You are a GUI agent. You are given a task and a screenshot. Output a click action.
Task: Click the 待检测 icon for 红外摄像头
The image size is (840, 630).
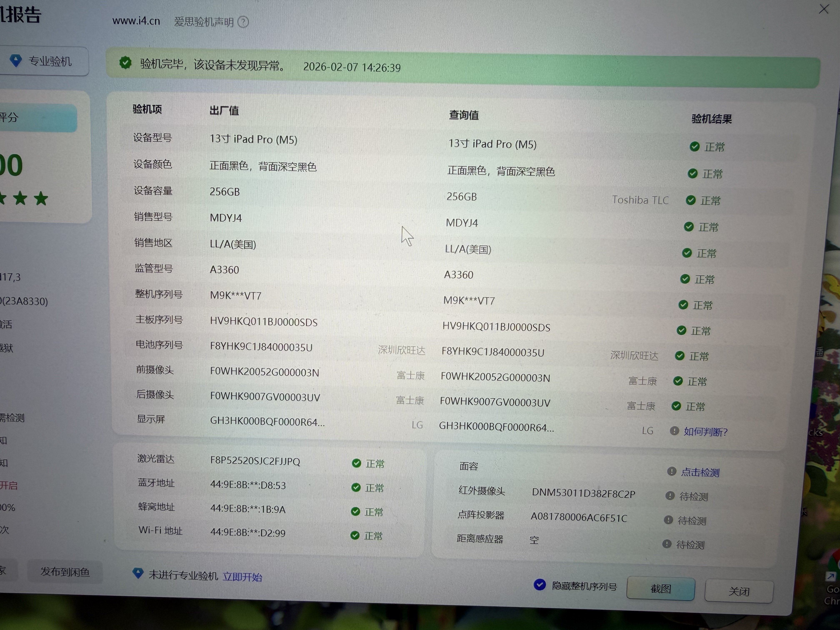pos(670,496)
